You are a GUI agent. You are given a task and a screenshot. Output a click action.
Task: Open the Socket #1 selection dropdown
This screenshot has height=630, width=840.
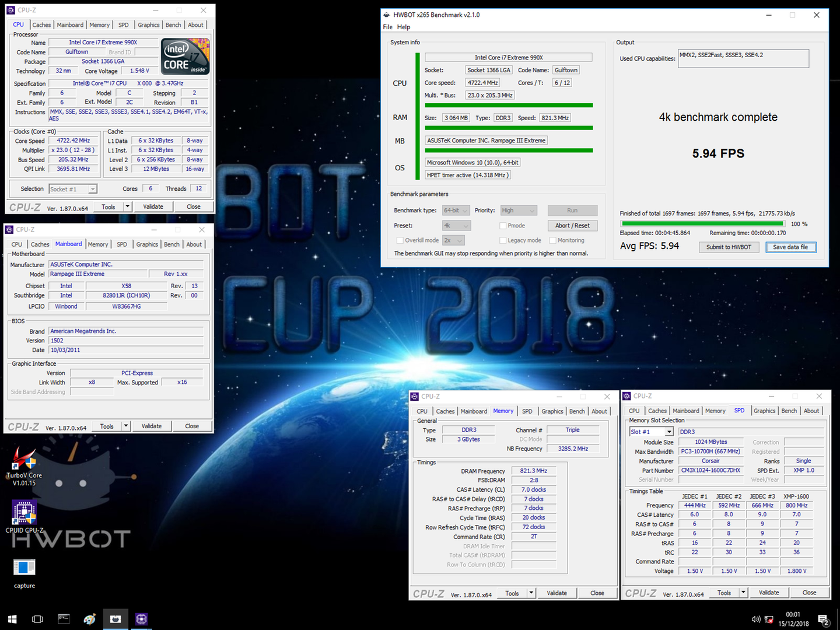coord(73,189)
